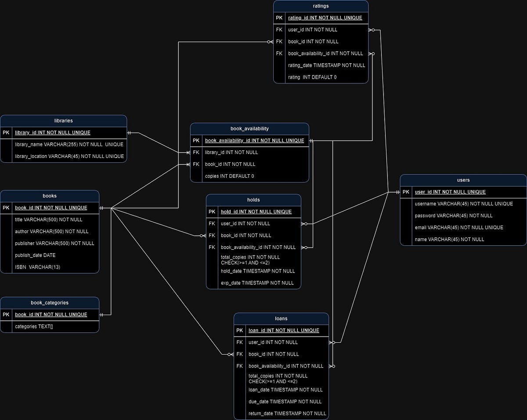Click hold_date TIMESTAMP NOT NULL row

[253, 271]
